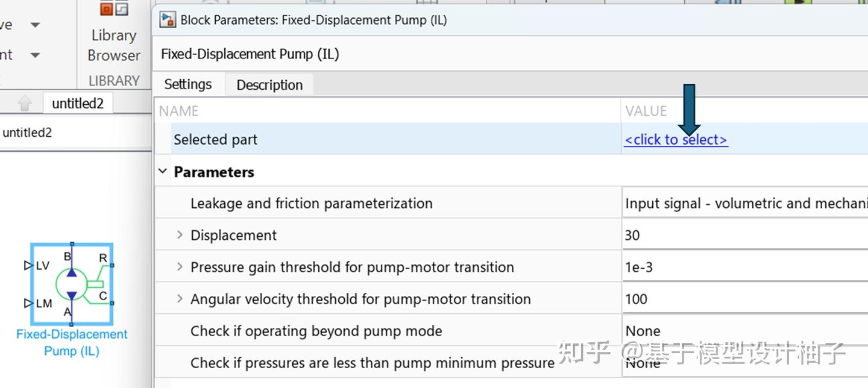Viewport: 868px width, 388px height.
Task: Click the Block Parameters dialog title bar icon
Action: click(x=166, y=19)
